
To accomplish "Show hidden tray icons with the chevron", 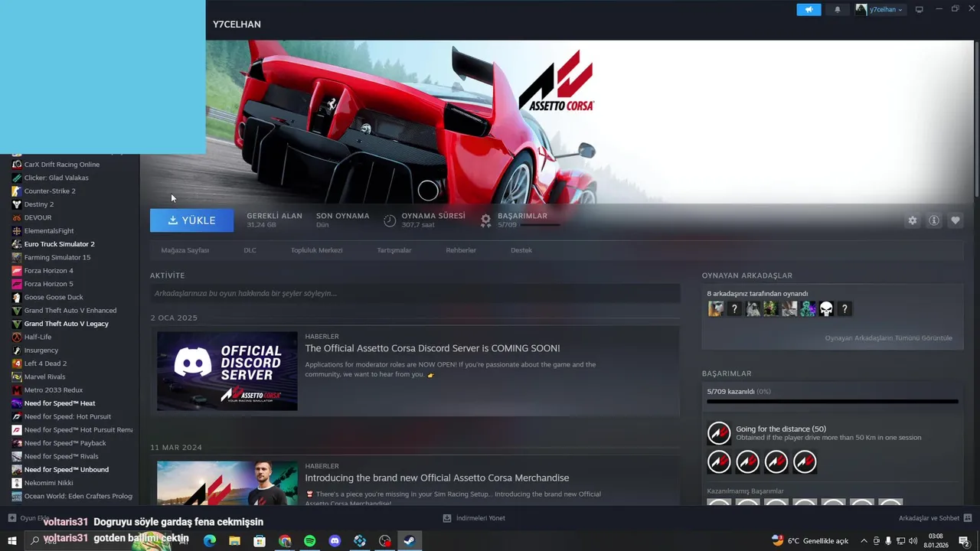I will [864, 541].
